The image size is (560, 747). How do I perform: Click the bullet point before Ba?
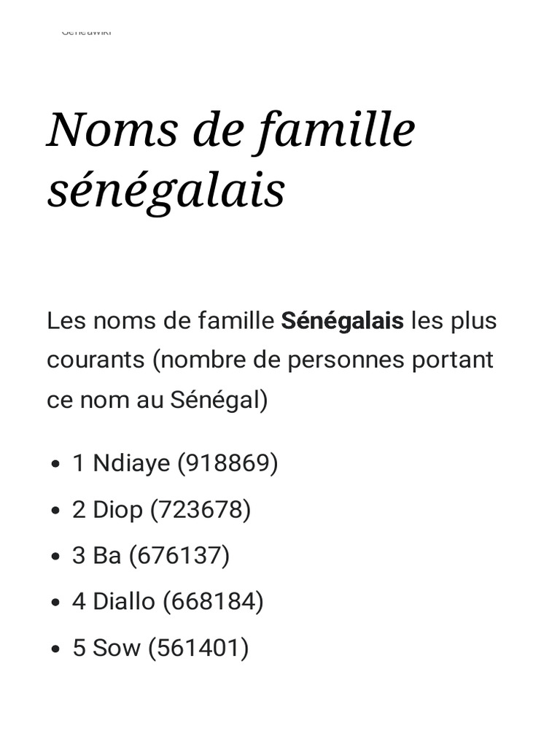pyautogui.click(x=56, y=557)
